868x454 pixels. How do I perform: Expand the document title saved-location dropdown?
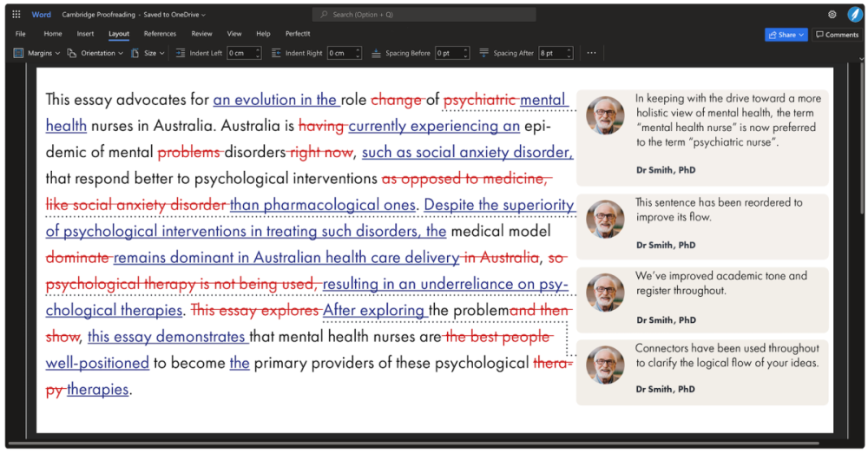(x=203, y=15)
